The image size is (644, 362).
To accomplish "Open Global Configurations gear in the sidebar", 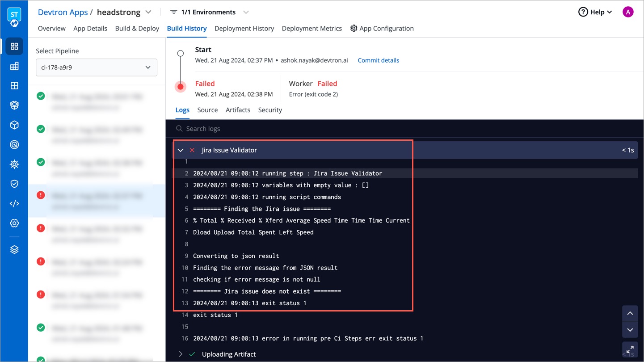I will click(14, 223).
